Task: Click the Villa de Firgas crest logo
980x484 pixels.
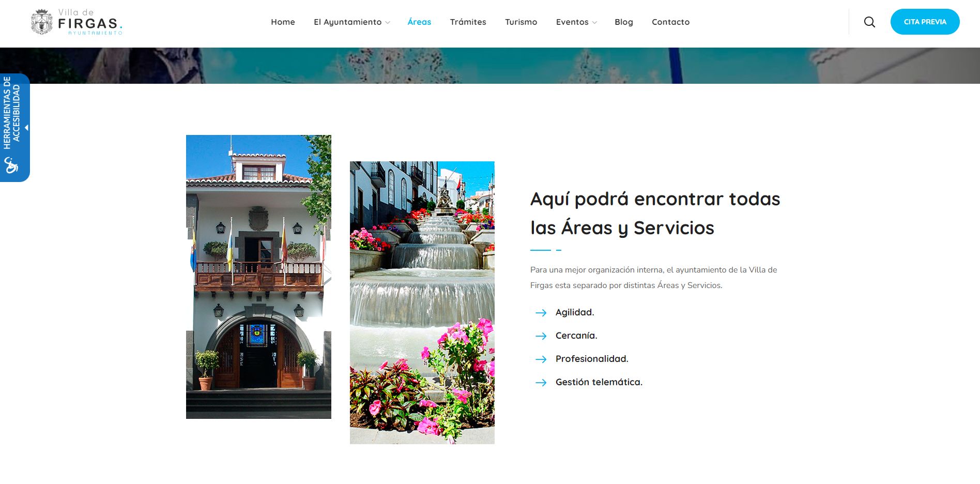Action: (x=42, y=22)
